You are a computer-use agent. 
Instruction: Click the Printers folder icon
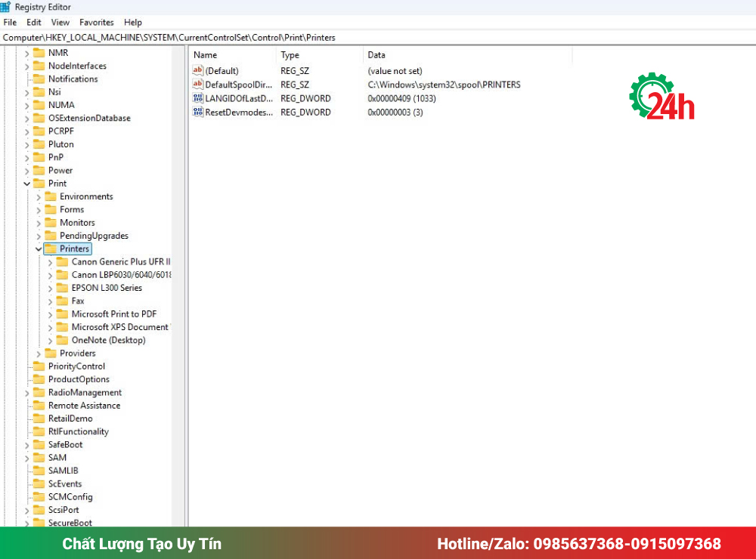[51, 249]
